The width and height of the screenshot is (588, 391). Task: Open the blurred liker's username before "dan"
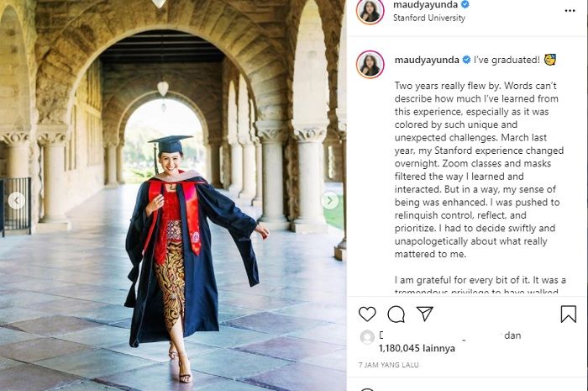(437, 336)
